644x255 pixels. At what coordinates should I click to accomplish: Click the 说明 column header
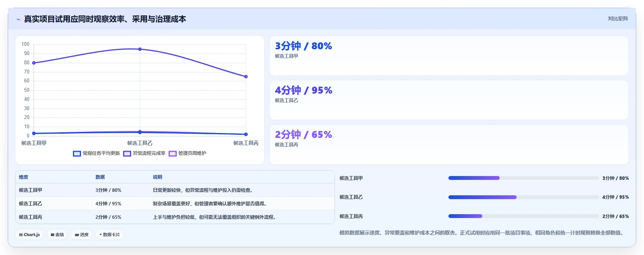(157, 177)
